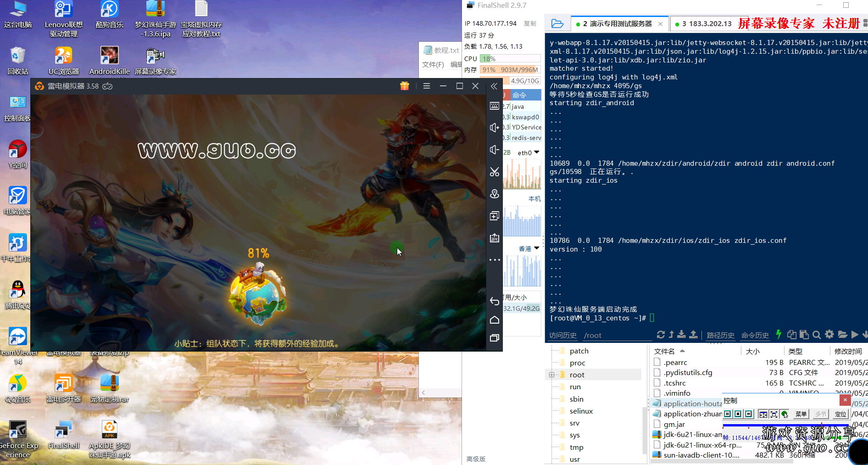The height and width of the screenshot is (465, 868).
Task: Click the scissors screenshot icon
Action: click(494, 172)
